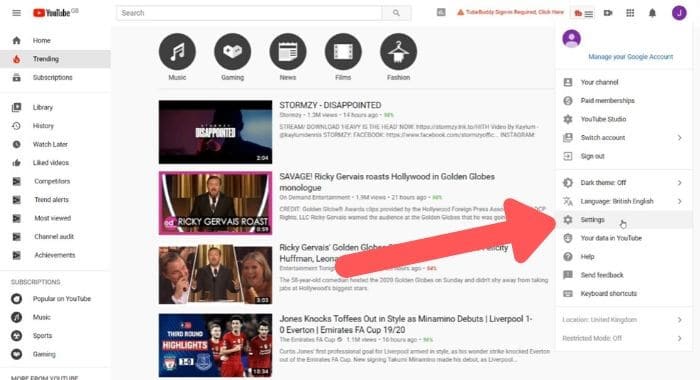Screen dimensions: 700x380
Task: Toggle Restricted Mode: Off option
Action: (x=624, y=338)
